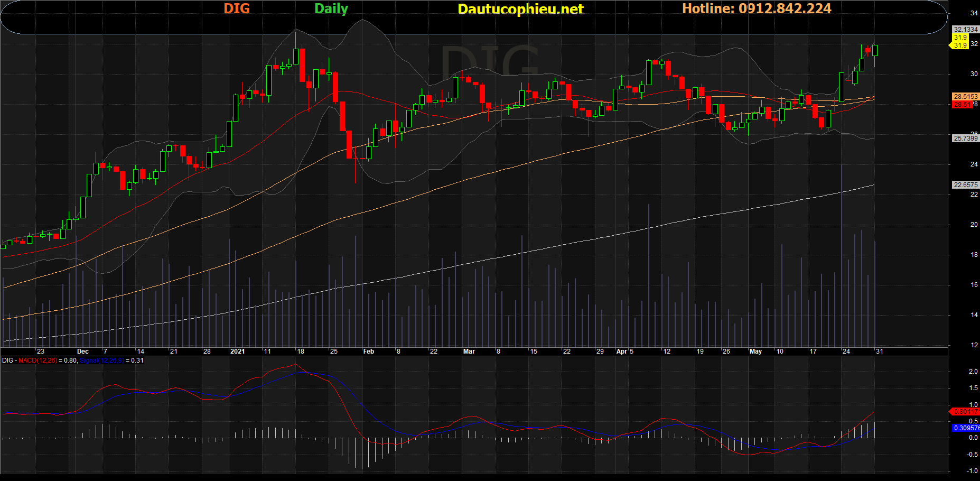Viewport: 980px width, 481px height.
Task: Click the blue 0.309 signal value tag
Action: point(966,428)
